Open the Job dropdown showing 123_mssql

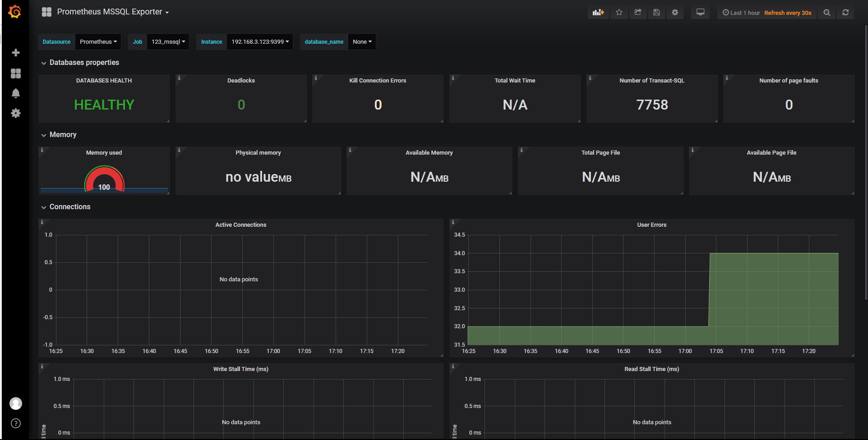(168, 41)
